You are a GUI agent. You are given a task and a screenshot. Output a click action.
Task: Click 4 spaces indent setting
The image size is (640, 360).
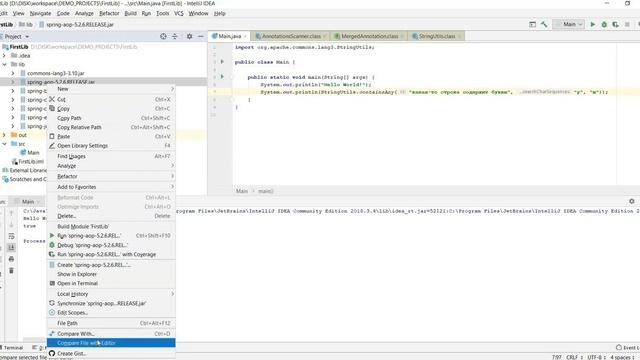coord(622,357)
